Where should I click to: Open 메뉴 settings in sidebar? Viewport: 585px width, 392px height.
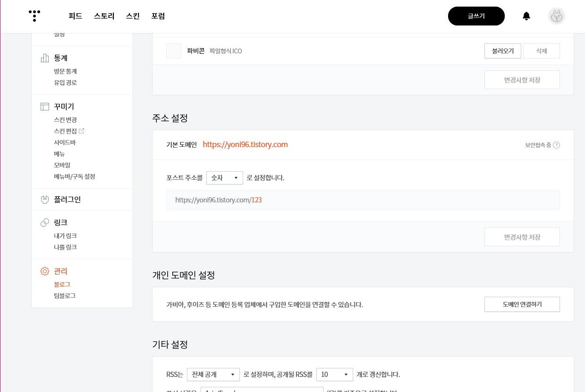59,154
